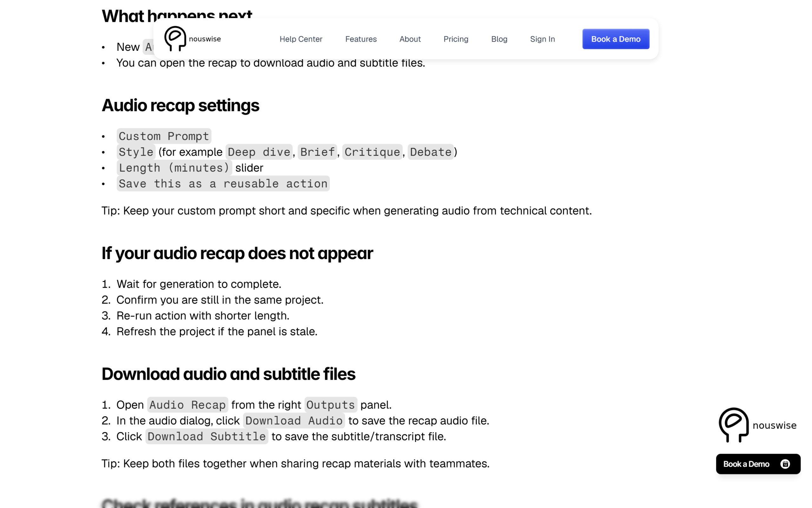This screenshot has width=812, height=508.
Task: Click the nouswise head logo at bottom right
Action: 733,425
